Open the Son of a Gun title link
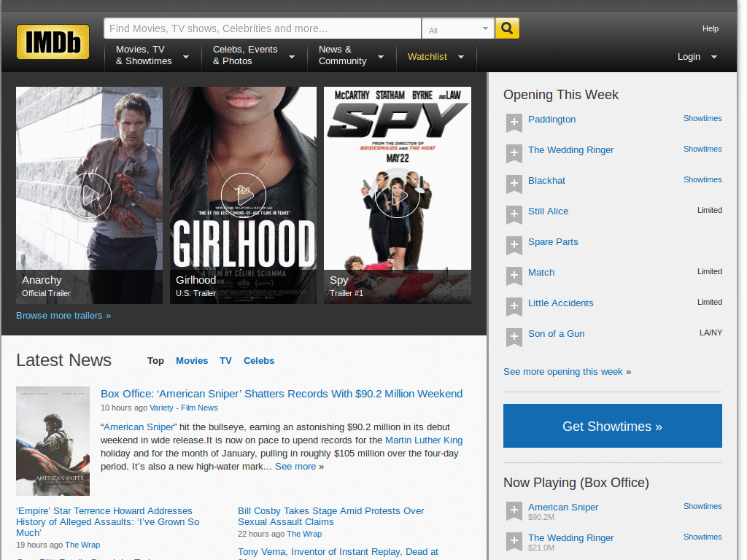Viewport: 747px width, 560px height. pos(556,334)
